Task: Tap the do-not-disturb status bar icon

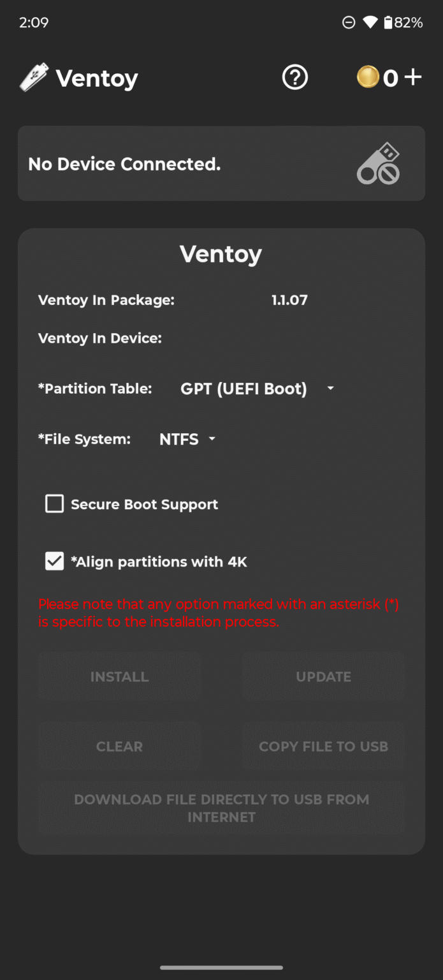Action: coord(349,22)
